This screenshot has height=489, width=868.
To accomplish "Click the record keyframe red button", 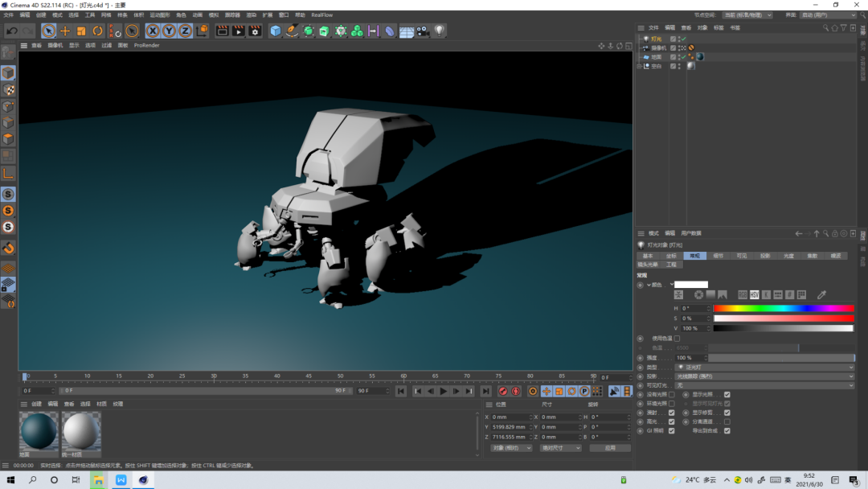I will (x=502, y=392).
